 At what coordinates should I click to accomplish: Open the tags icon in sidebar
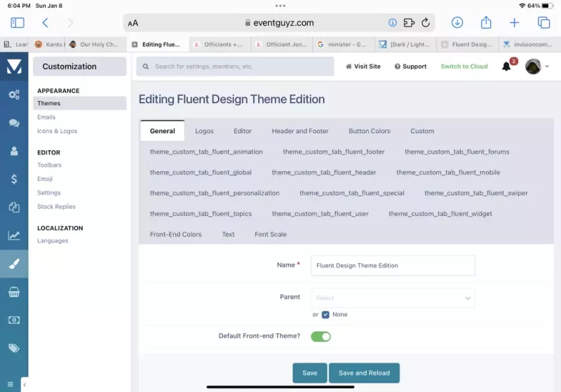point(14,348)
